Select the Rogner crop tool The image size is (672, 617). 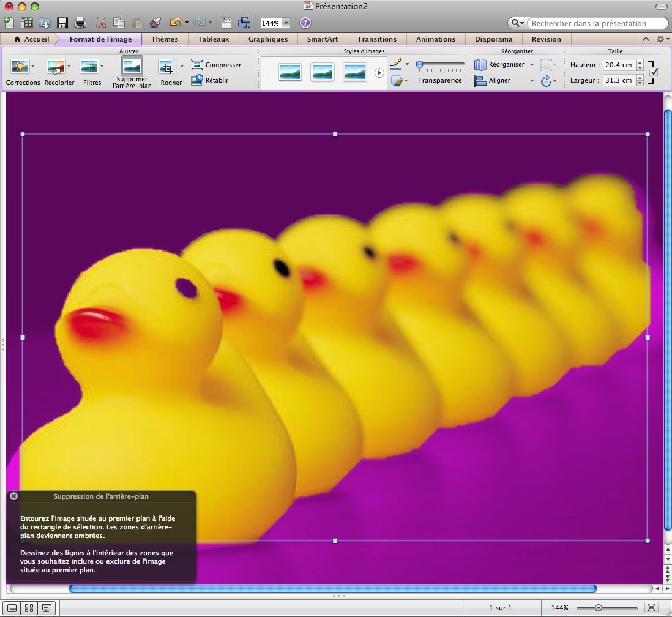[166, 67]
